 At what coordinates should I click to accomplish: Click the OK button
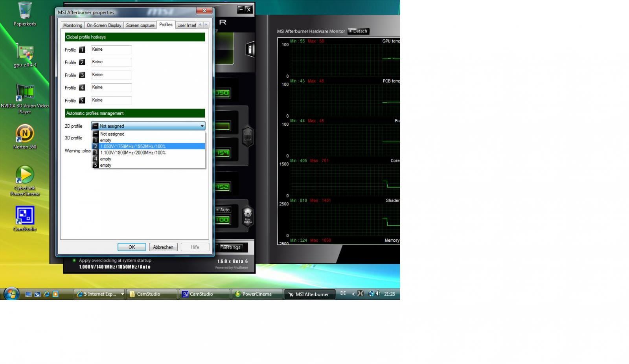(x=132, y=247)
